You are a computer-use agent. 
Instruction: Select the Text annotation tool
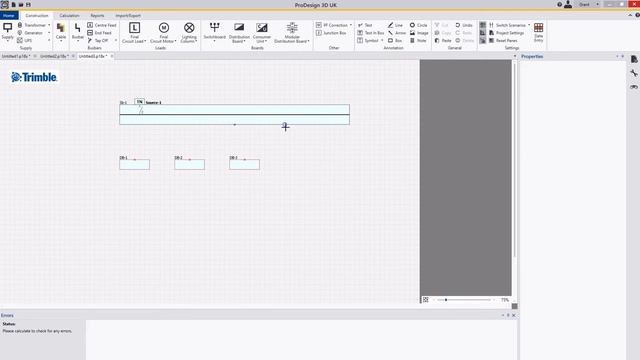coord(365,25)
